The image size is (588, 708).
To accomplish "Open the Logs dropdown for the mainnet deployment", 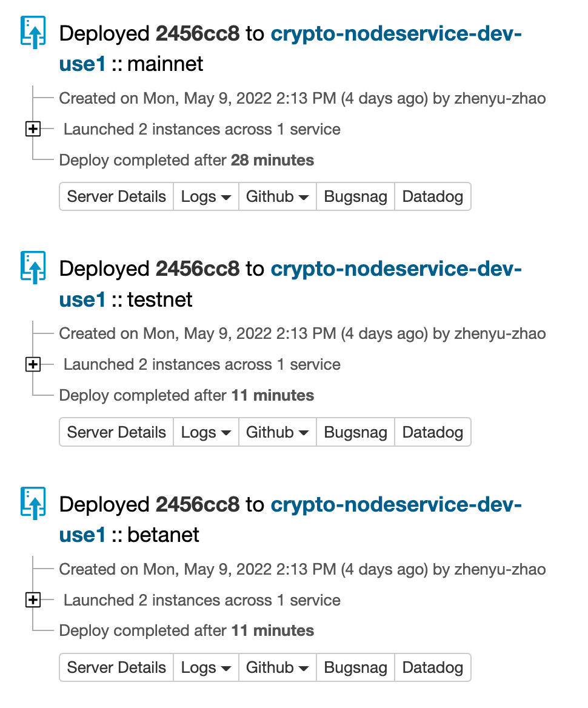I will pyautogui.click(x=206, y=196).
